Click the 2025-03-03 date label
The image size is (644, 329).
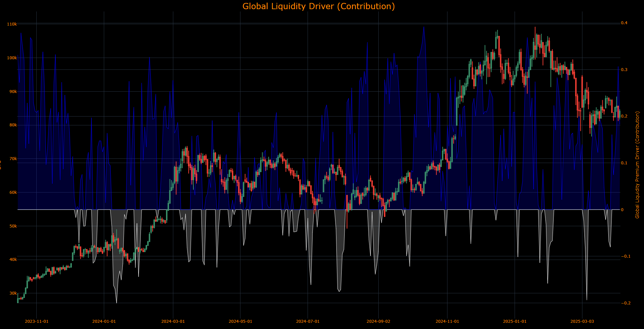click(x=582, y=321)
